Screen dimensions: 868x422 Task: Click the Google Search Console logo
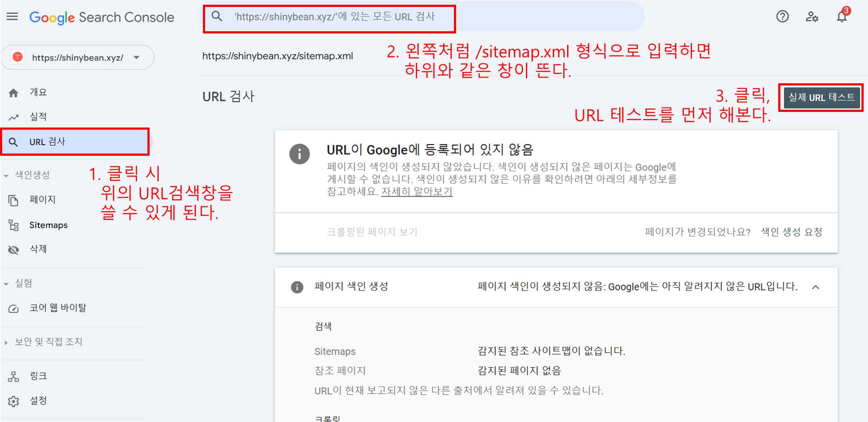pyautogui.click(x=101, y=17)
